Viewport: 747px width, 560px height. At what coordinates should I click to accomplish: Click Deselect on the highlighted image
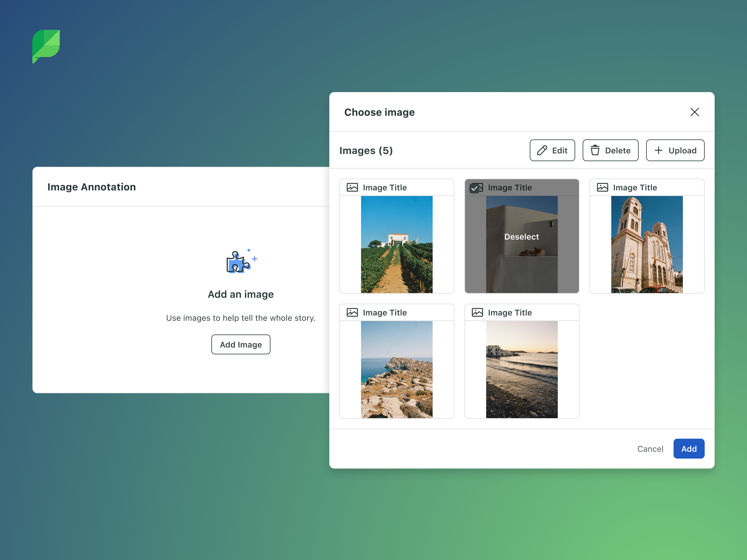pos(521,237)
